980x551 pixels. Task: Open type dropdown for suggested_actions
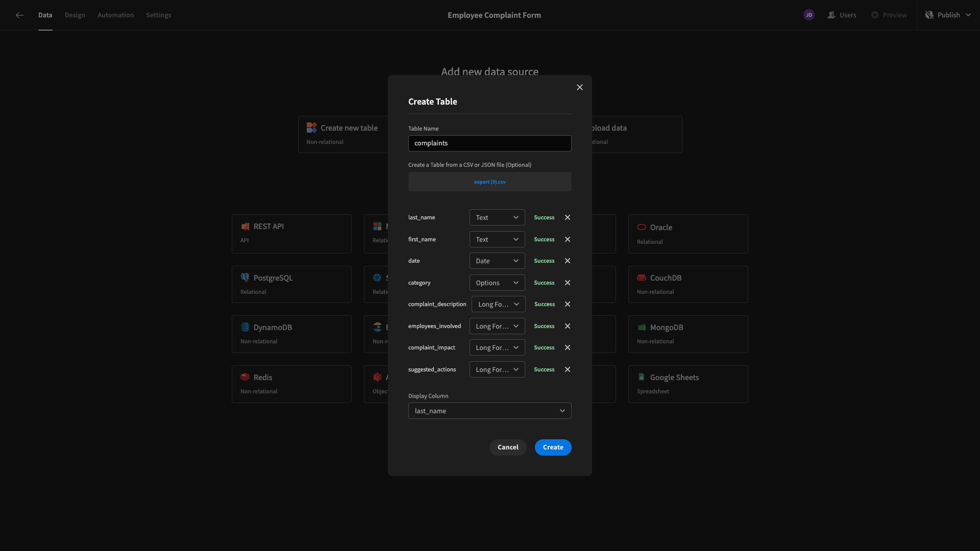[x=497, y=369]
